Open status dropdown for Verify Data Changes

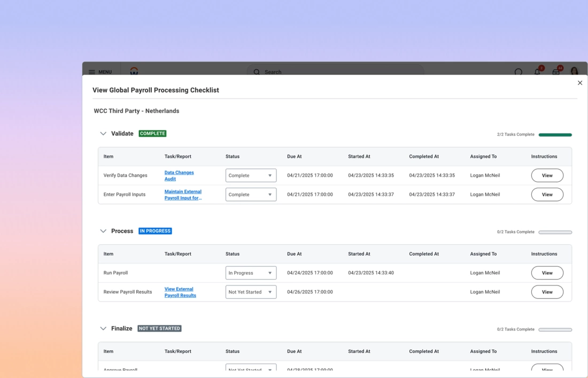(251, 175)
